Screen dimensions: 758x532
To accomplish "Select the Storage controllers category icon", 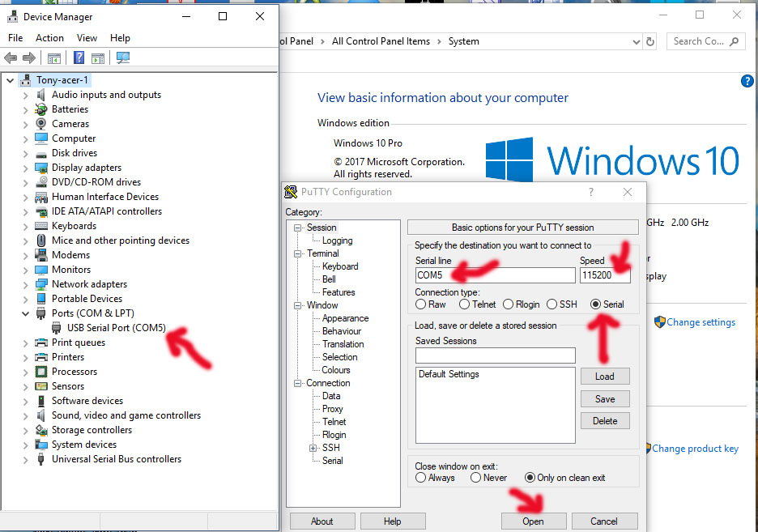I will click(41, 429).
